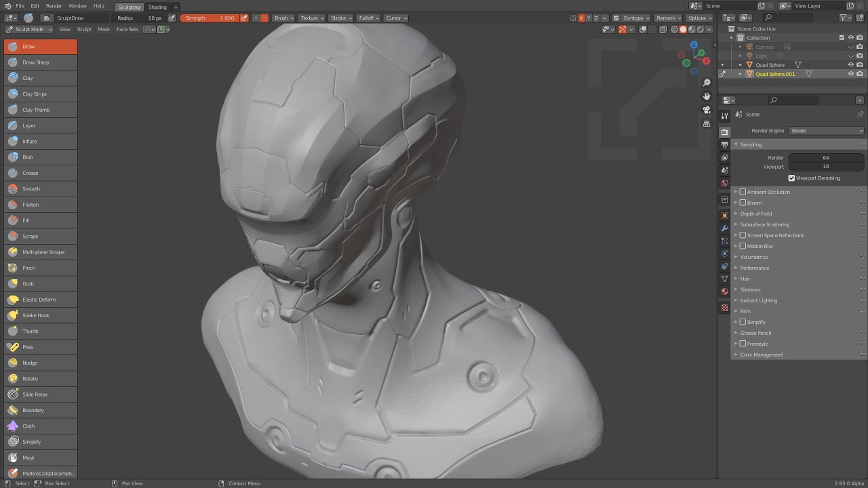Adjust the Strength slider
The width and height of the screenshot is (868, 488).
(x=209, y=18)
